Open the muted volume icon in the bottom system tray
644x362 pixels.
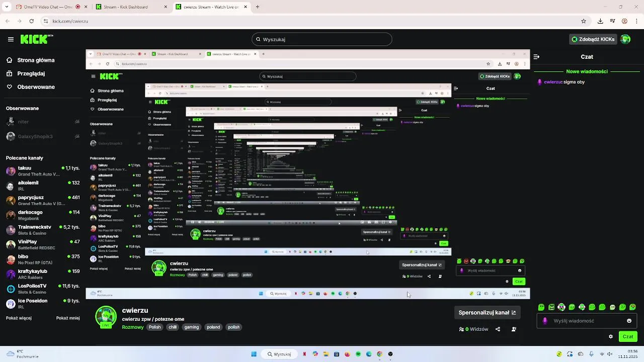tap(610, 354)
